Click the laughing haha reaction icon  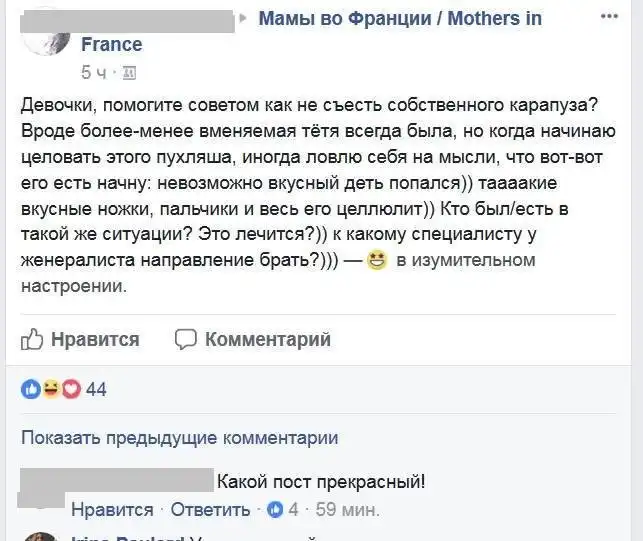(50, 389)
